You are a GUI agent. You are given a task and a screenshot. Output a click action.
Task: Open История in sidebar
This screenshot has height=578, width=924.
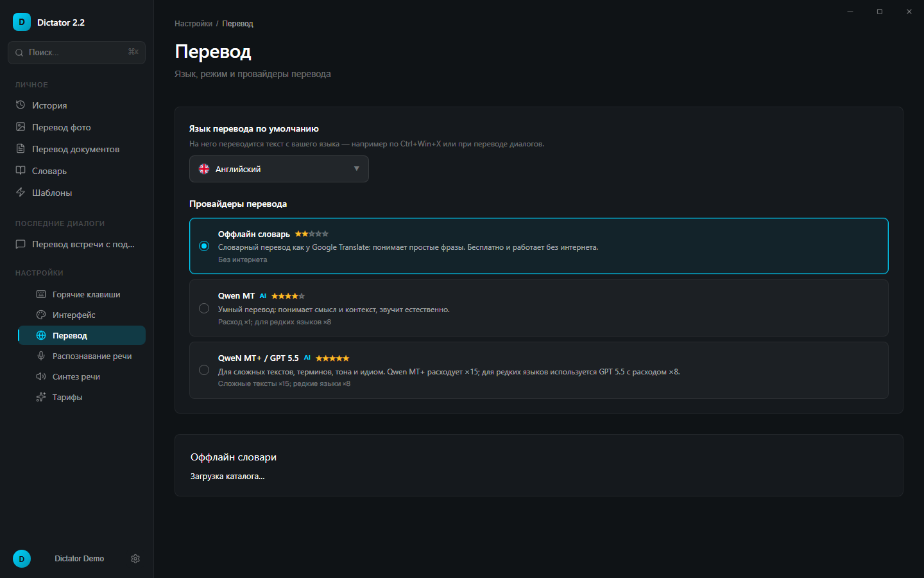point(77,105)
